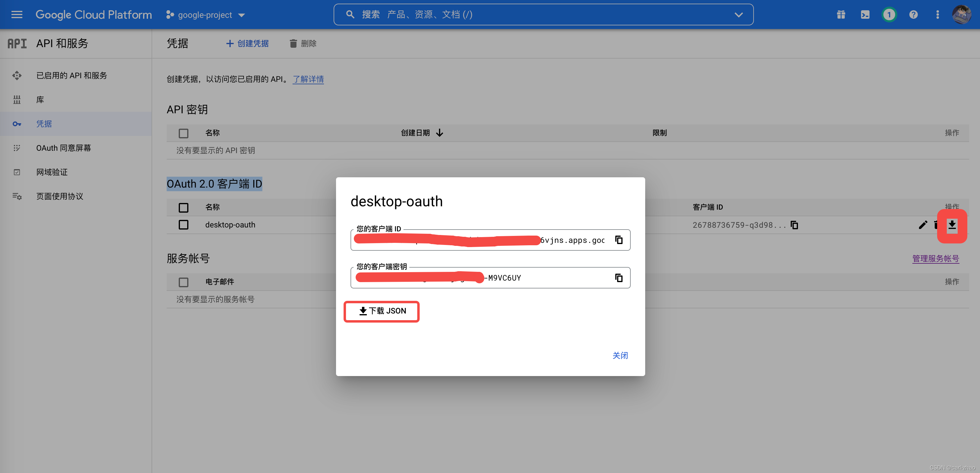Edit desktop-oauth with pencil icon
Image resolution: width=980 pixels, height=473 pixels.
click(923, 225)
